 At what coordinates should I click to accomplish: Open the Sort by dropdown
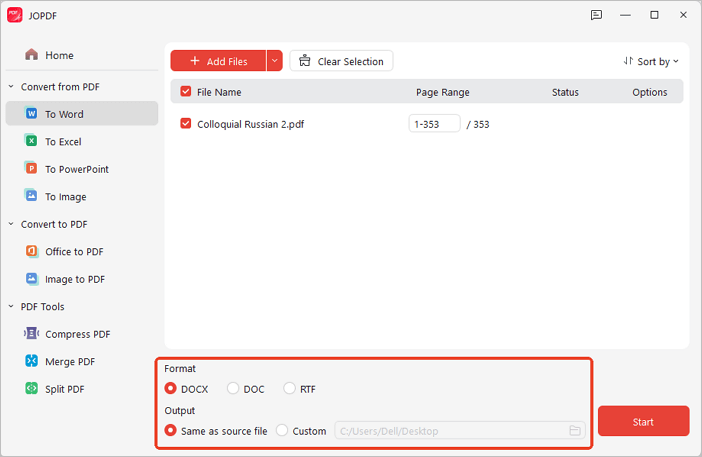[651, 61]
